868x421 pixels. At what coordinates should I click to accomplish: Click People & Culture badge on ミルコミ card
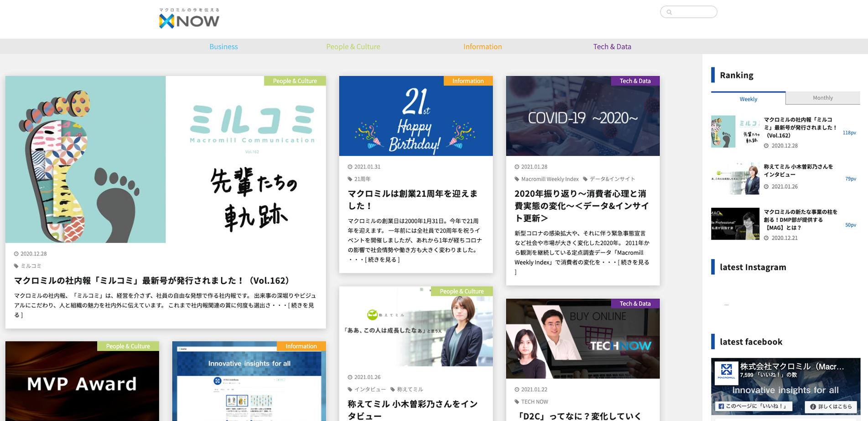(x=295, y=81)
